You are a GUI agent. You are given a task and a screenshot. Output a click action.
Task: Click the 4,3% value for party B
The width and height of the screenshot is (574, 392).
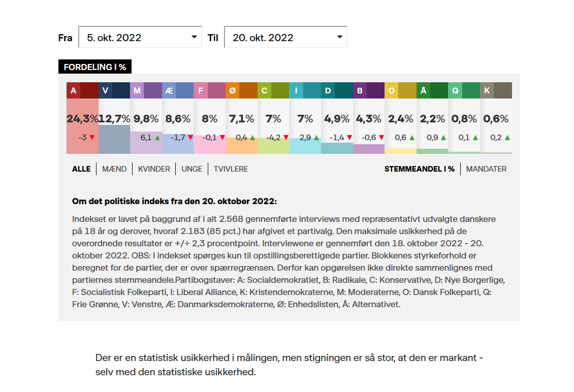[369, 119]
